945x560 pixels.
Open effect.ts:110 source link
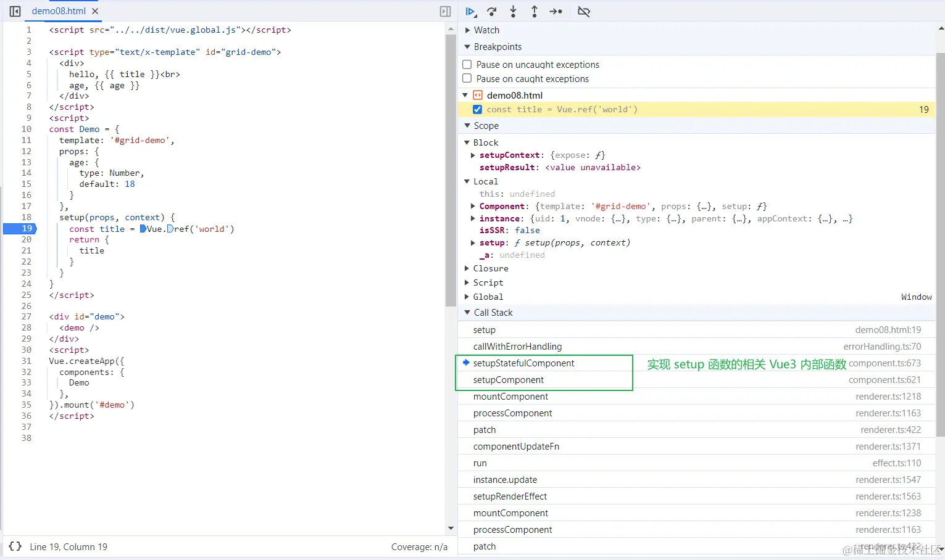point(896,463)
